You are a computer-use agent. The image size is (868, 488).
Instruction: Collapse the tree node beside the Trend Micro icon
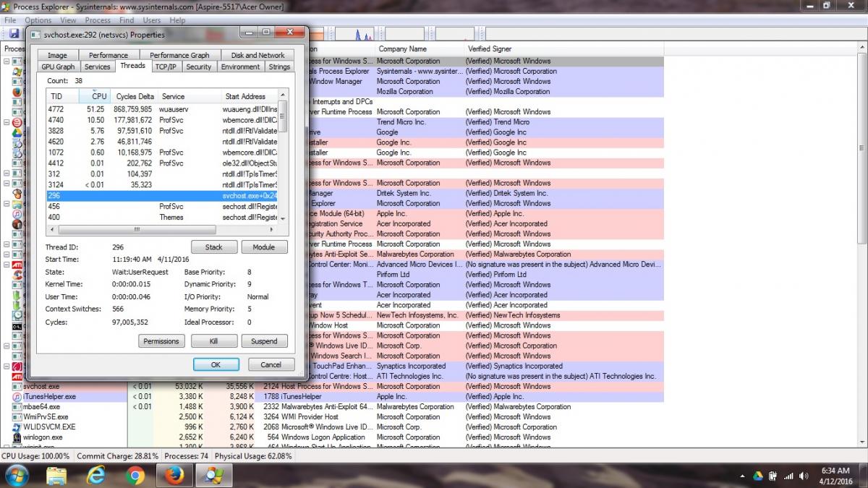pos(7,122)
